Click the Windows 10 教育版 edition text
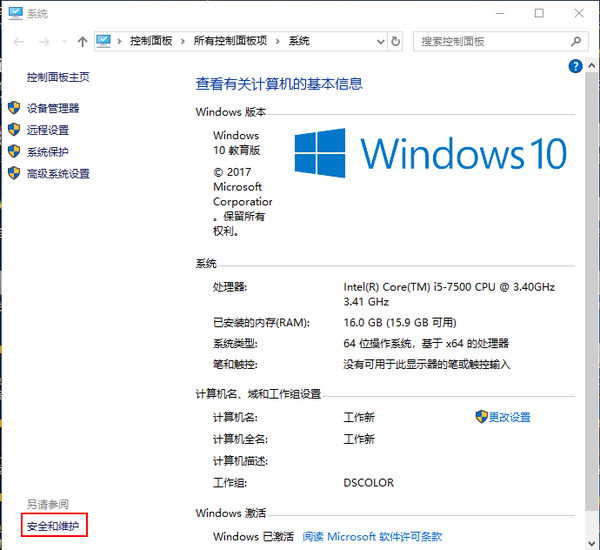Viewport: 600px width, 550px height. click(236, 143)
